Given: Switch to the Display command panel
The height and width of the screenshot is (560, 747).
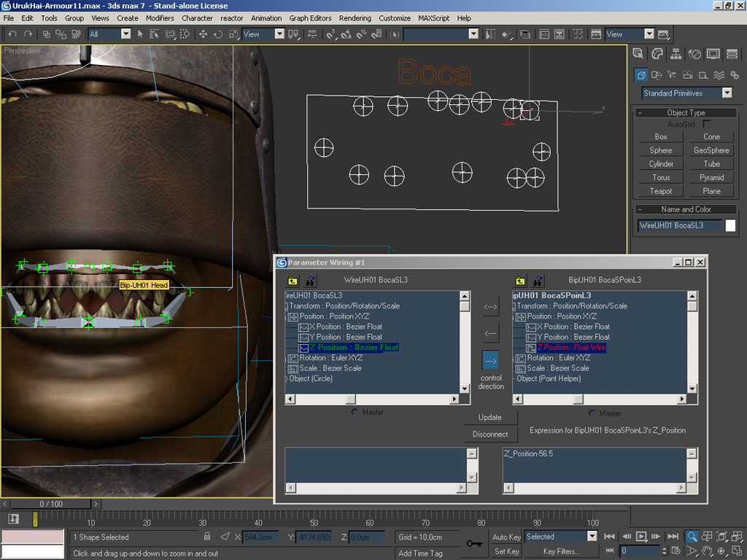Looking at the screenshot, I should pos(713,54).
